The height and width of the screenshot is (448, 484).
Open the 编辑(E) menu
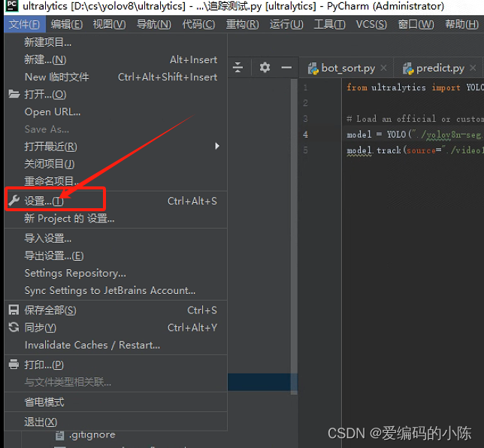(67, 24)
